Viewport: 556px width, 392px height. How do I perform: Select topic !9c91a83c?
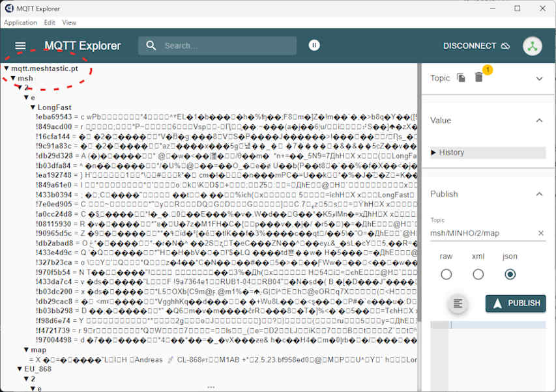click(227, 146)
